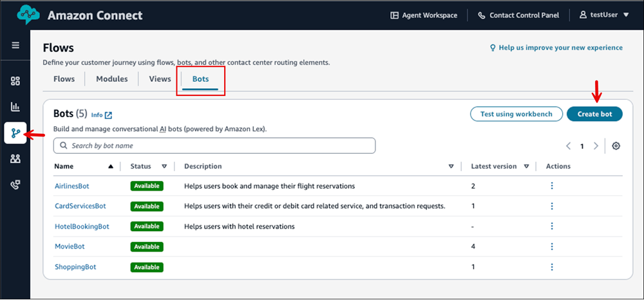Open analytics bar chart sidebar icon
The width and height of the screenshot is (644, 300).
pos(15,107)
